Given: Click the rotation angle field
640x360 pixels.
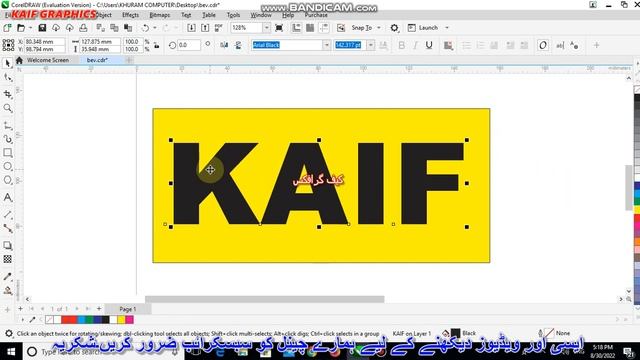Looking at the screenshot, I should [x=189, y=45].
